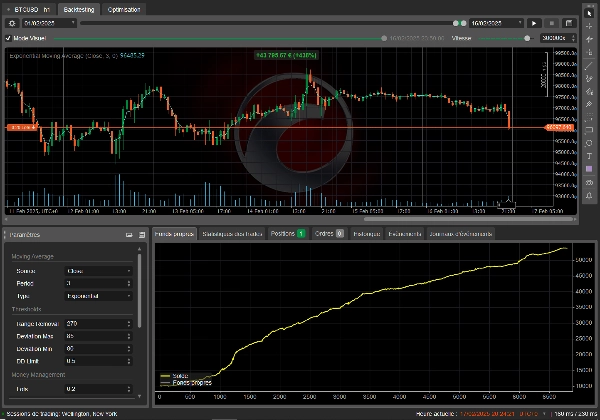Click the Exponential Moving Average indicator label

pos(77,56)
